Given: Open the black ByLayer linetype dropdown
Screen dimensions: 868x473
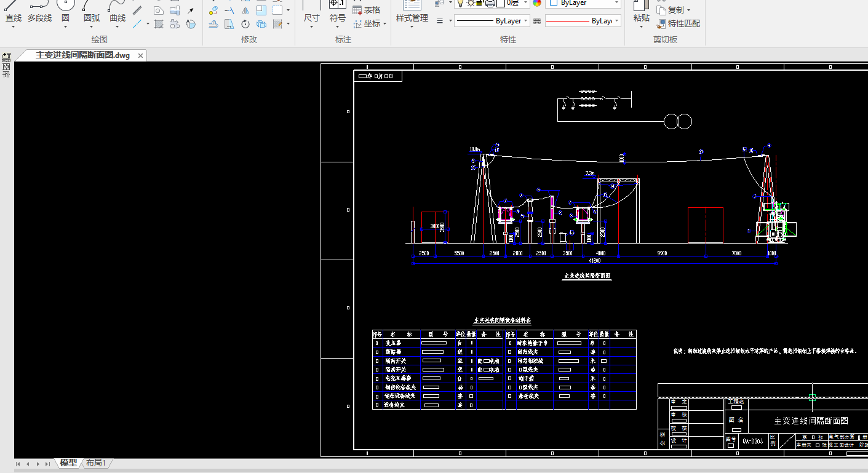Looking at the screenshot, I should (492, 21).
